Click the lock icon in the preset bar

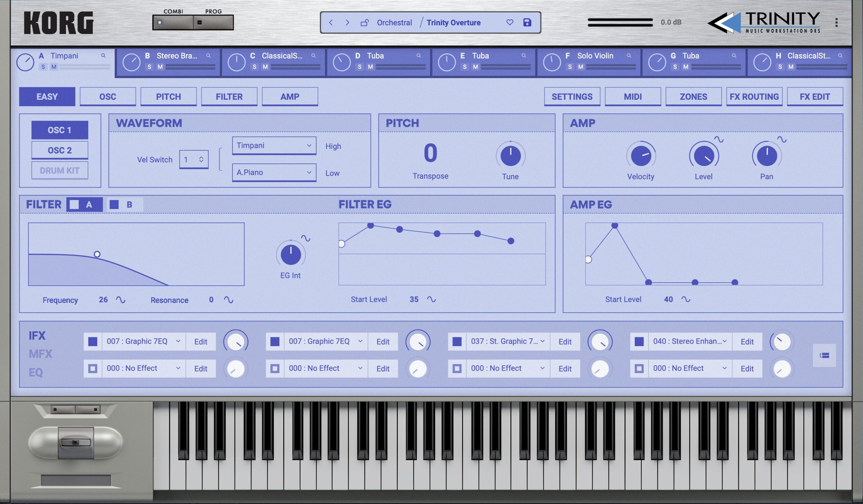364,22
